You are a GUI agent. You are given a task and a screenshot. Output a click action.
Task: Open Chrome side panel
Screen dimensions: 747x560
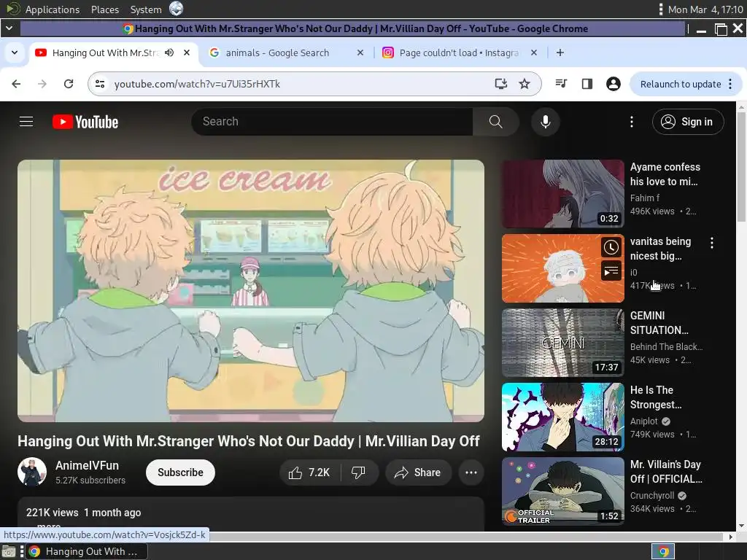pos(587,84)
